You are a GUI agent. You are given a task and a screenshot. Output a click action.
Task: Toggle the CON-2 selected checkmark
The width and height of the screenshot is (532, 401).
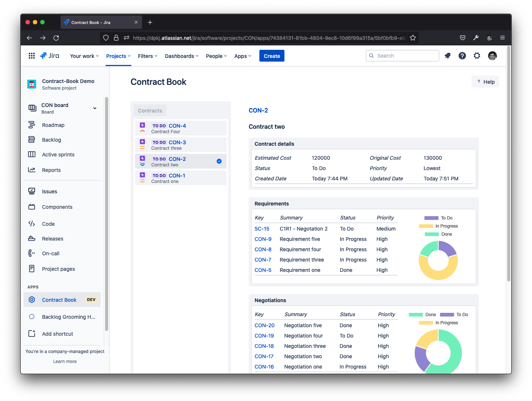tap(219, 161)
